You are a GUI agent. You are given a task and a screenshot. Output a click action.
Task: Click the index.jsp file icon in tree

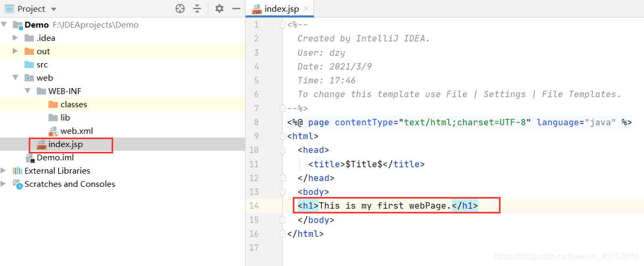point(41,144)
